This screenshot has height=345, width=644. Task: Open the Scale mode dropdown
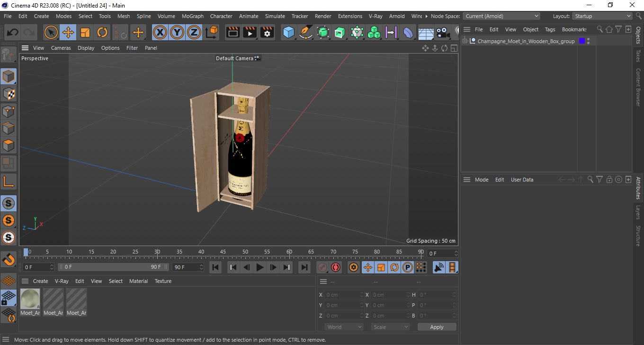point(390,327)
